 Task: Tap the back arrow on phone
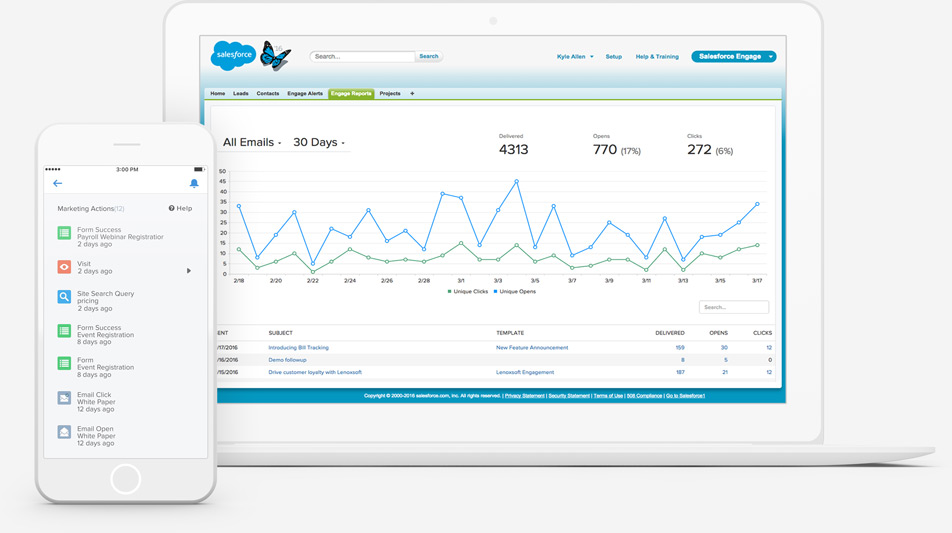57,183
